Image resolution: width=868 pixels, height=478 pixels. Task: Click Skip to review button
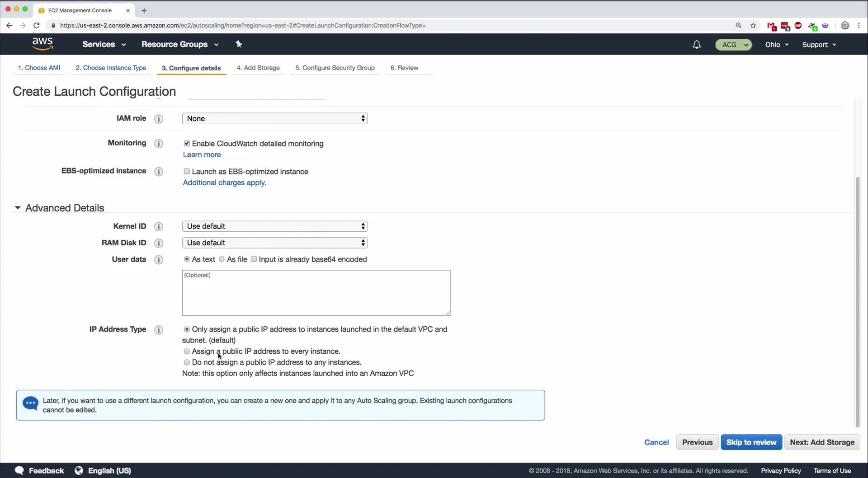click(x=751, y=442)
